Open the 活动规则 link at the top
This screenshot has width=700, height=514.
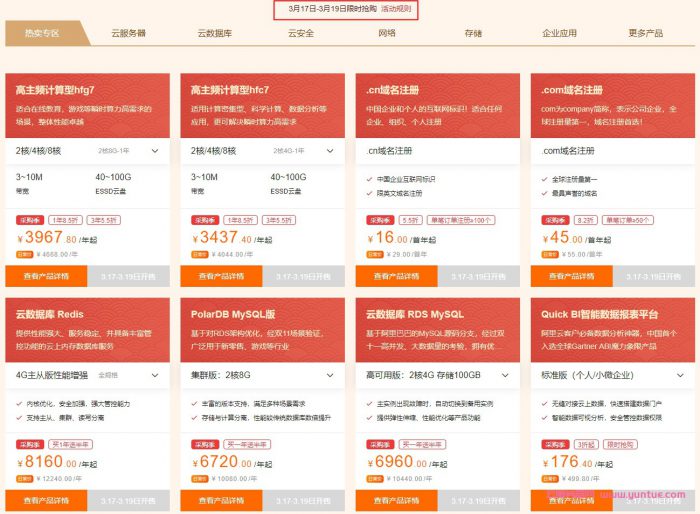point(398,9)
